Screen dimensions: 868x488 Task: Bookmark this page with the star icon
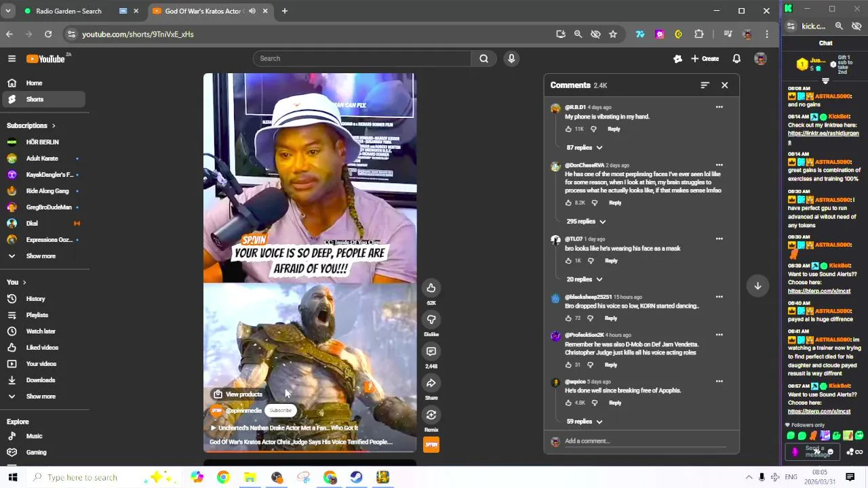coord(613,34)
